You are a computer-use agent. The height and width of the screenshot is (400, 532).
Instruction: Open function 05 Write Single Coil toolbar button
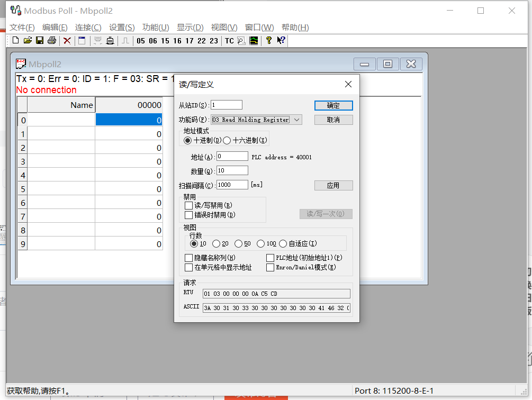[x=141, y=40]
